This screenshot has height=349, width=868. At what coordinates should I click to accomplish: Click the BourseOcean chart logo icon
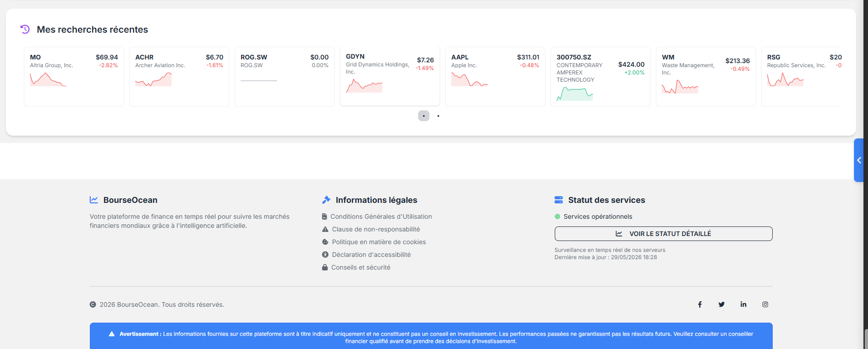pos(94,200)
